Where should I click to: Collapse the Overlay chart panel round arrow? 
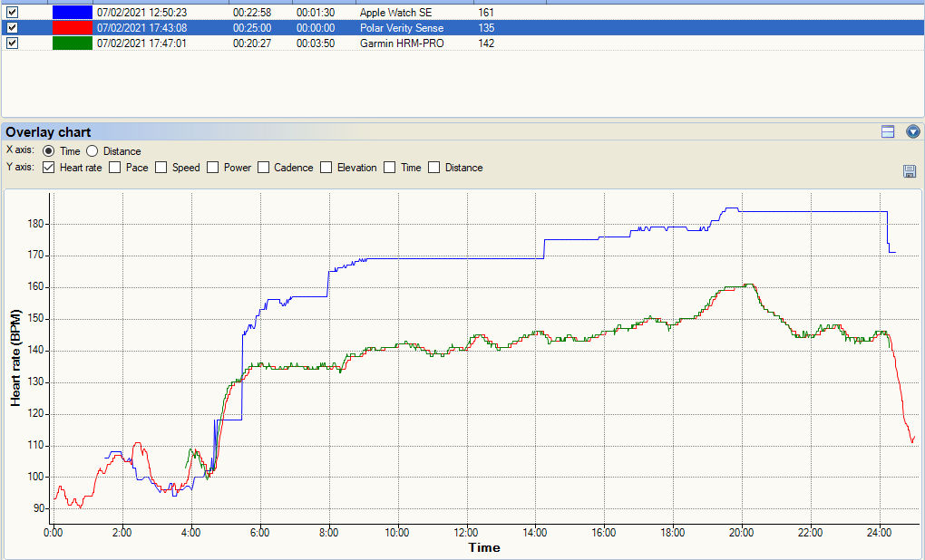pyautogui.click(x=912, y=131)
